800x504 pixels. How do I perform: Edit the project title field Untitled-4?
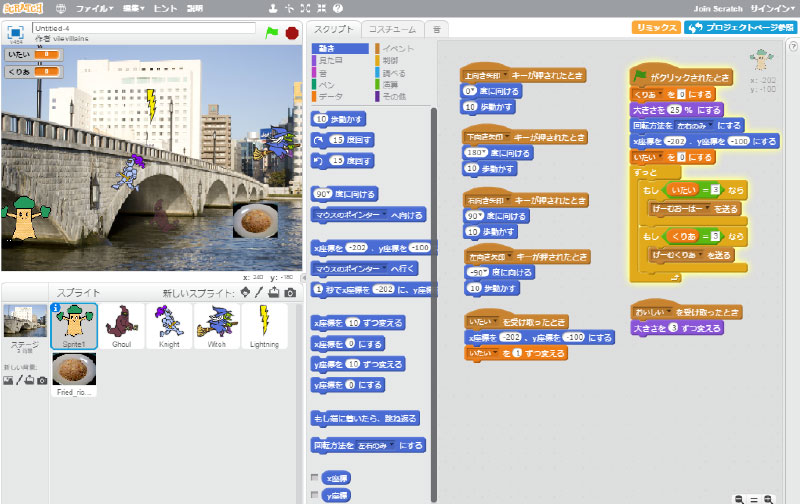[144, 28]
